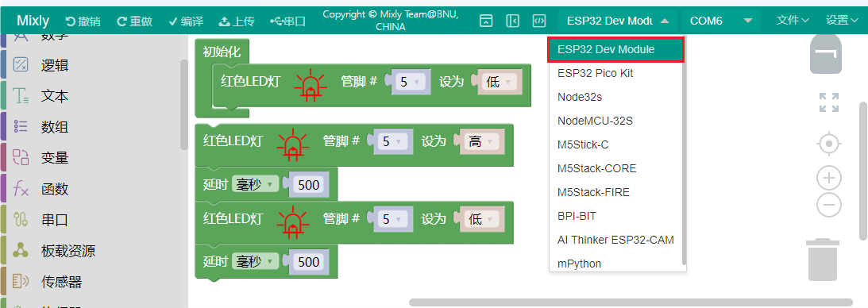868x308 pixels.
Task: Open the backpack icon on workspace
Action: coord(826,54)
